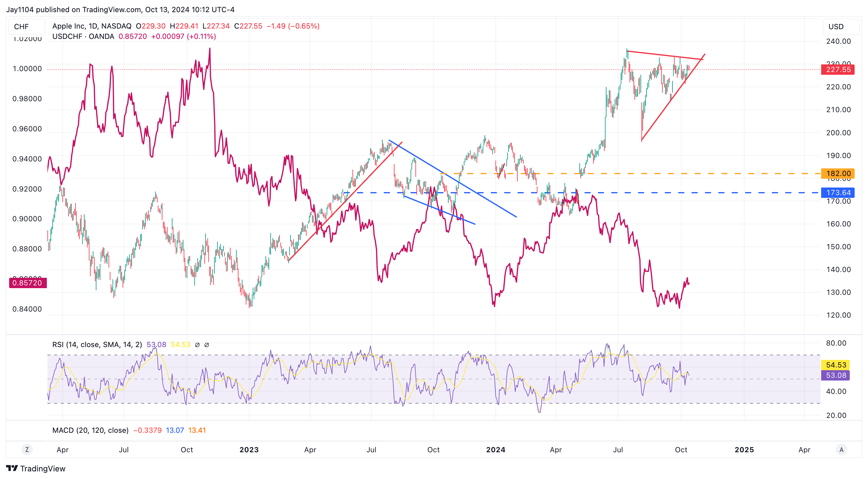Click the purple 53.08 RSI label

pyautogui.click(x=836, y=375)
